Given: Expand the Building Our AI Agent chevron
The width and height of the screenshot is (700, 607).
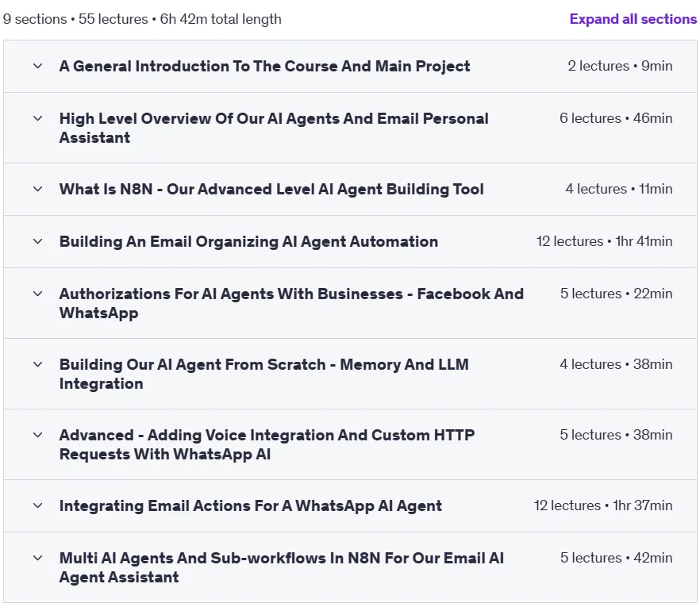Looking at the screenshot, I should [38, 364].
